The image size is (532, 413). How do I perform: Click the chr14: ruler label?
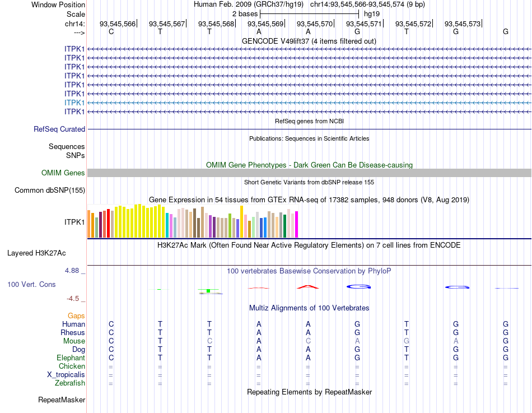coord(74,24)
